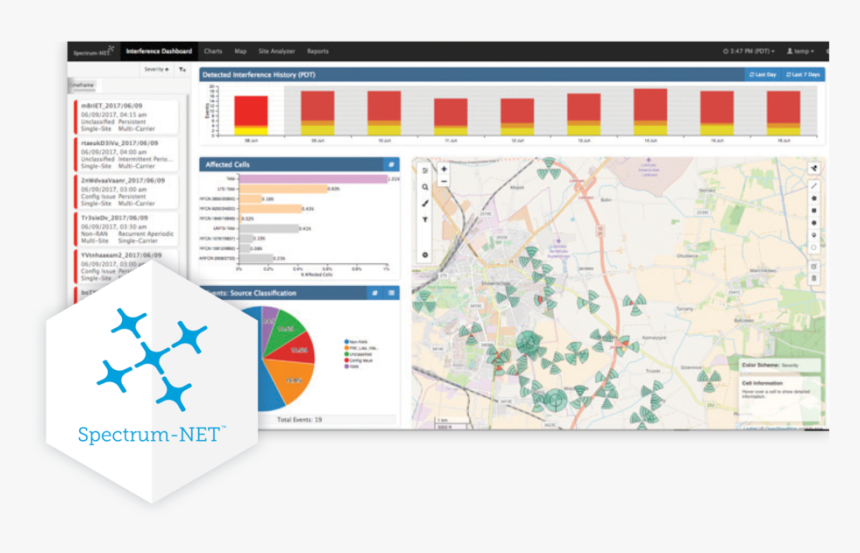Click the Last 7 Days button
Image resolution: width=860 pixels, height=553 pixels.
803,75
